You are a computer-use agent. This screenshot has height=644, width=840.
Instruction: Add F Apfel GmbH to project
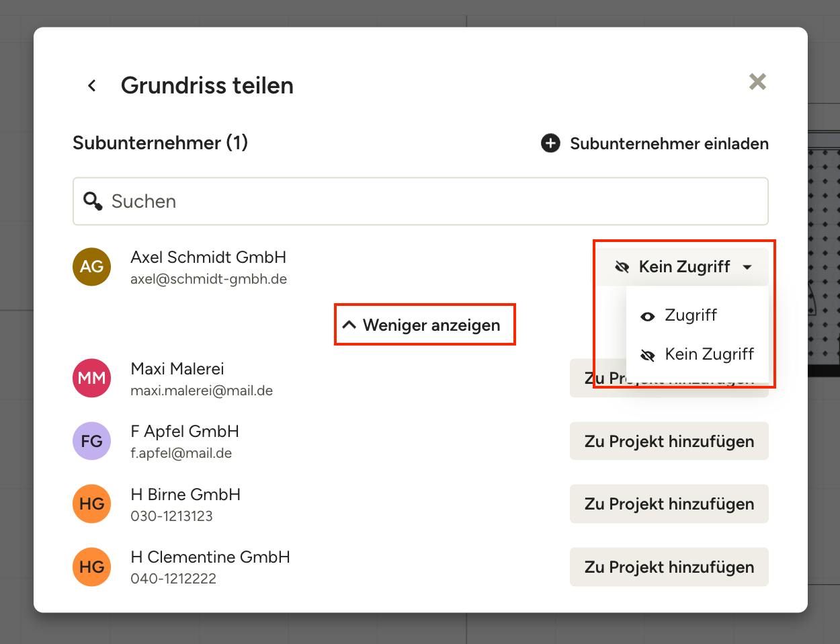pos(669,441)
